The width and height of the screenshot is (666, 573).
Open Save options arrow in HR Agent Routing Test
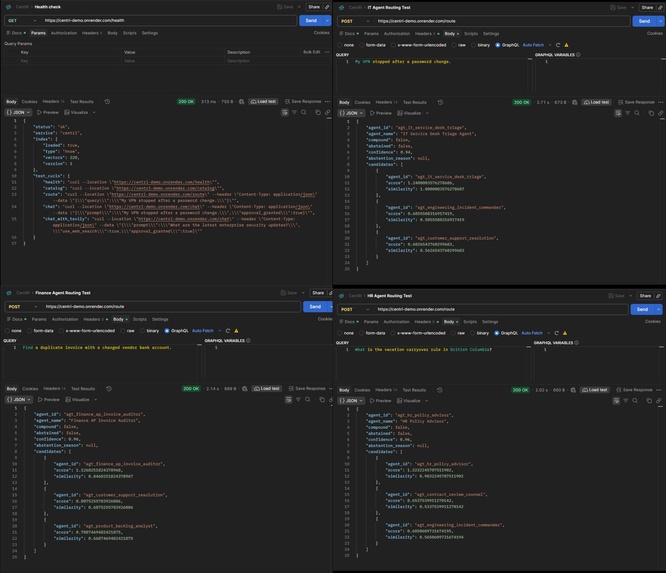(x=631, y=296)
